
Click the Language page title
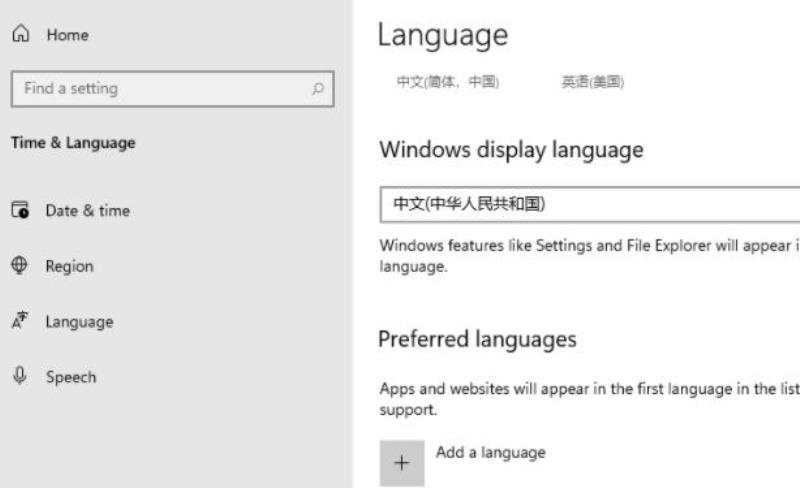[x=443, y=35]
